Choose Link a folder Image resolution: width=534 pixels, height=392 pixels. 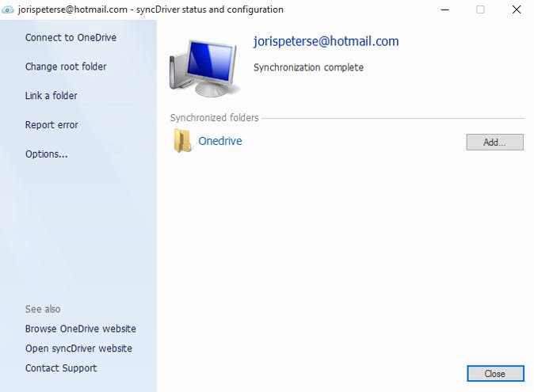point(51,96)
